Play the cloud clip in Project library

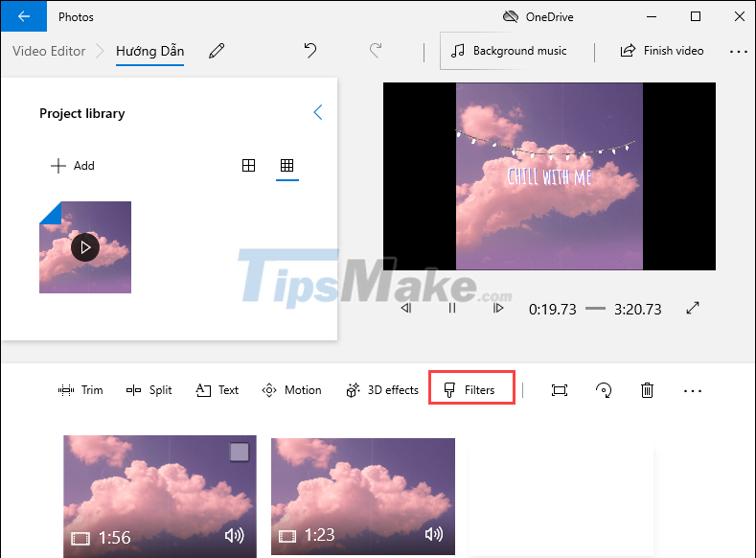pyautogui.click(x=85, y=247)
